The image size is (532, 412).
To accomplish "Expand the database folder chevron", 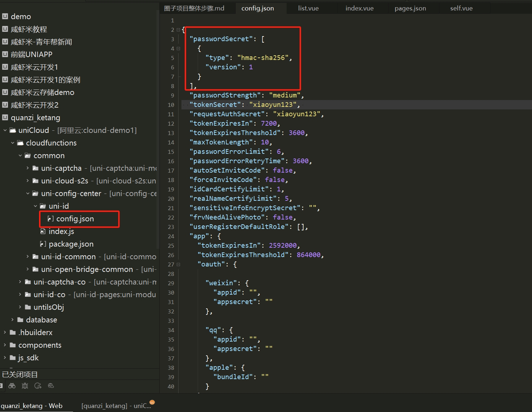I will (13, 320).
